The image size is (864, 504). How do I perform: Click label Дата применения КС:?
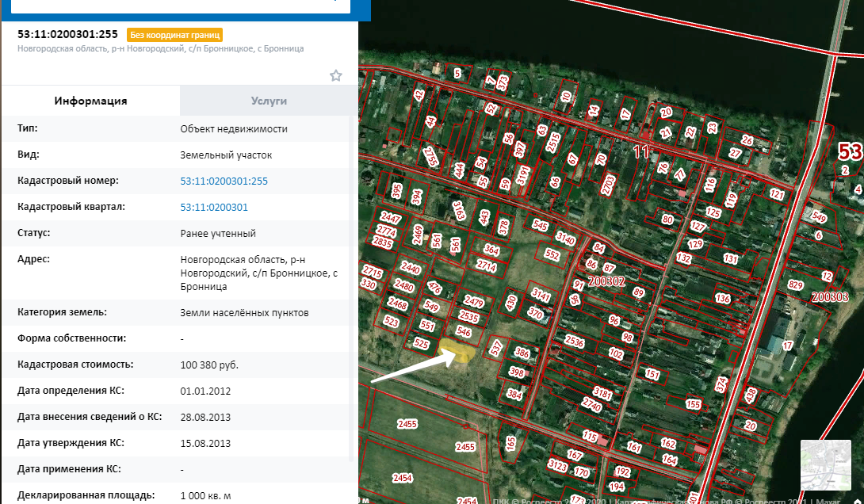pos(70,469)
